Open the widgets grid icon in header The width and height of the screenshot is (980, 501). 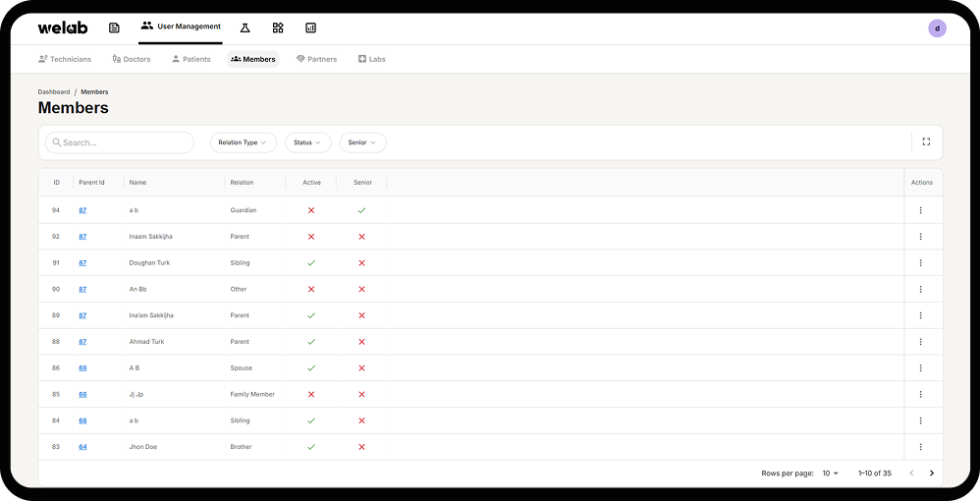(278, 28)
